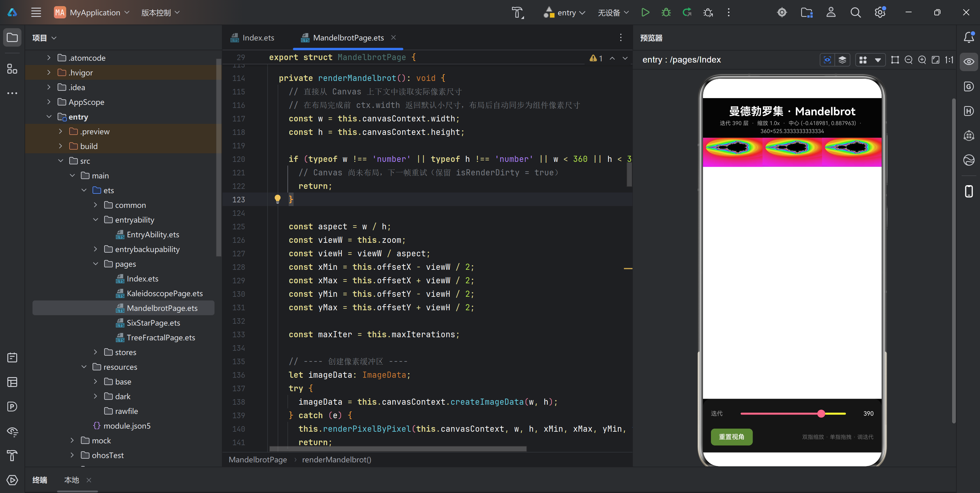The height and width of the screenshot is (493, 980).
Task: Open the project structure folder icon
Action: click(x=807, y=13)
